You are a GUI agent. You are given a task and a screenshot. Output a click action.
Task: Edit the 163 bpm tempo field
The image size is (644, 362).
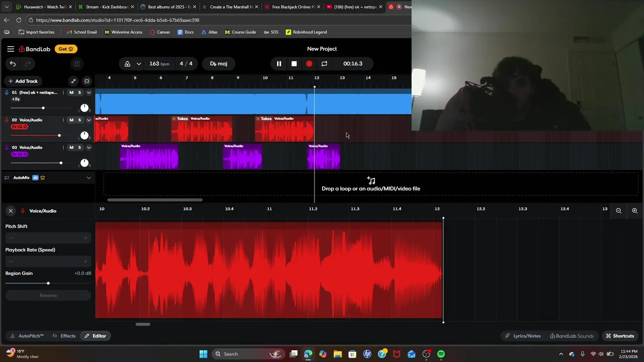pos(159,64)
